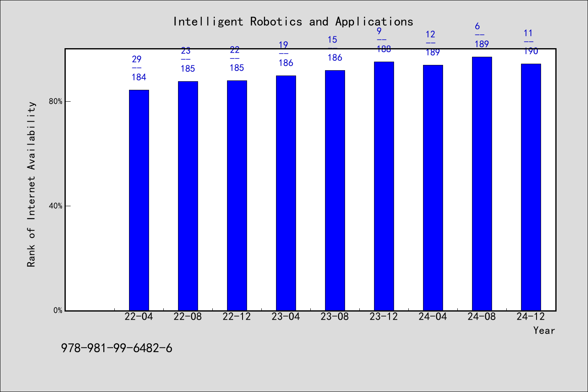Click the 23-12 x-axis label

pos(384,316)
